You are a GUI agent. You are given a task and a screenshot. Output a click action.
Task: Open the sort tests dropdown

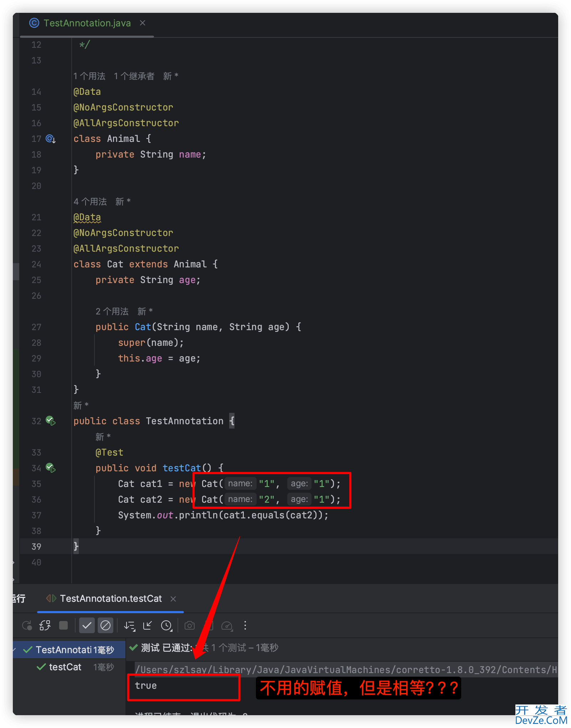pos(129,626)
